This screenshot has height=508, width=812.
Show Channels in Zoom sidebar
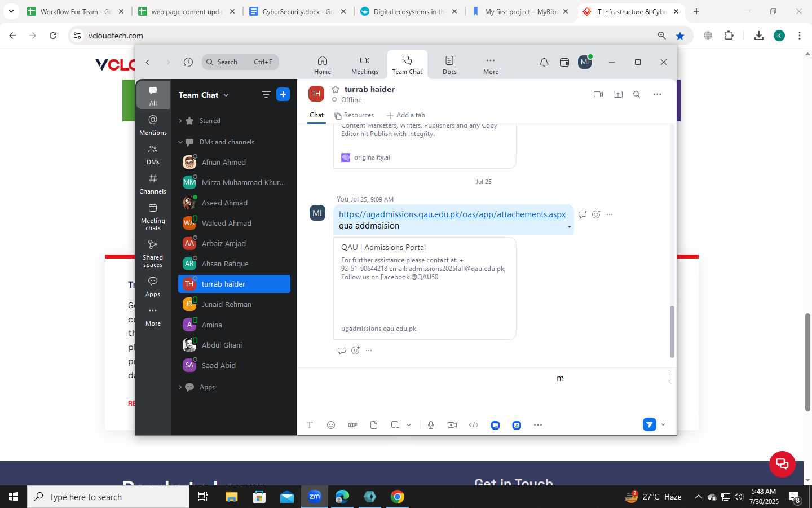pyautogui.click(x=153, y=184)
